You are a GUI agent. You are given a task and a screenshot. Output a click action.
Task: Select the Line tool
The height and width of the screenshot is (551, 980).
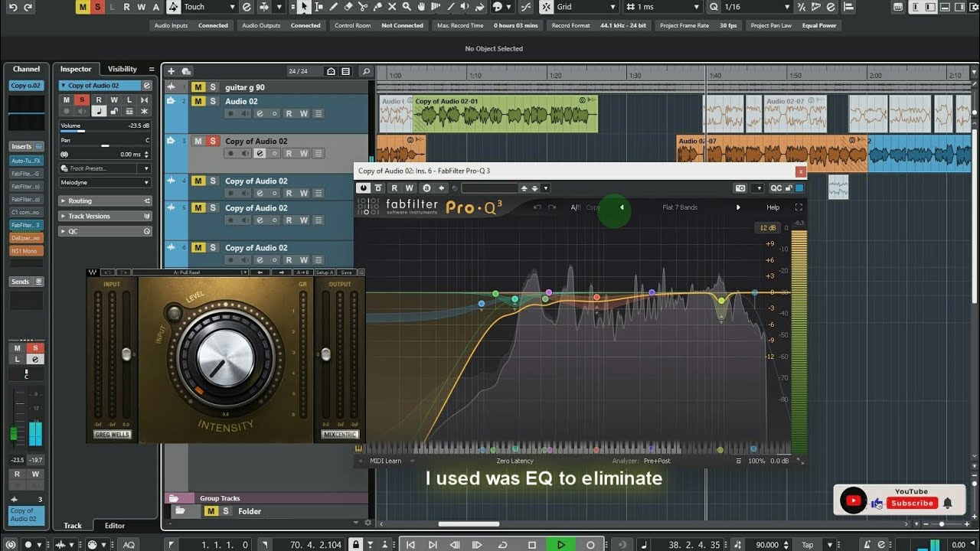(x=450, y=7)
